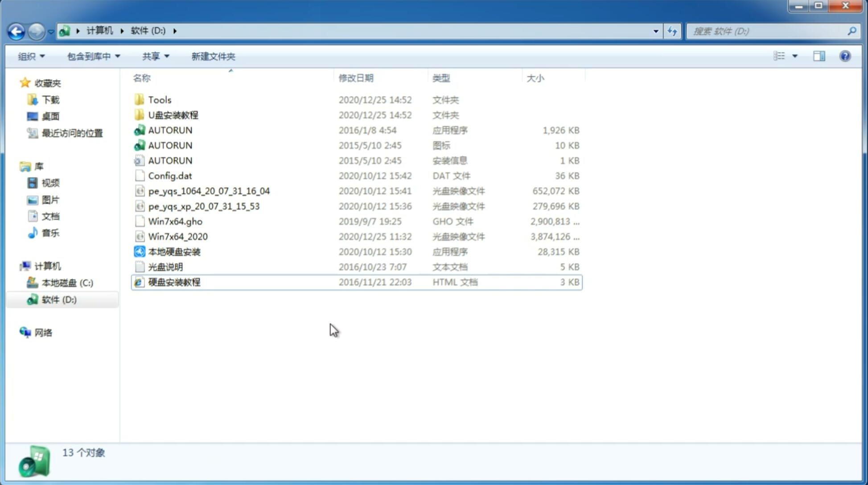Open the Tools folder

point(160,99)
